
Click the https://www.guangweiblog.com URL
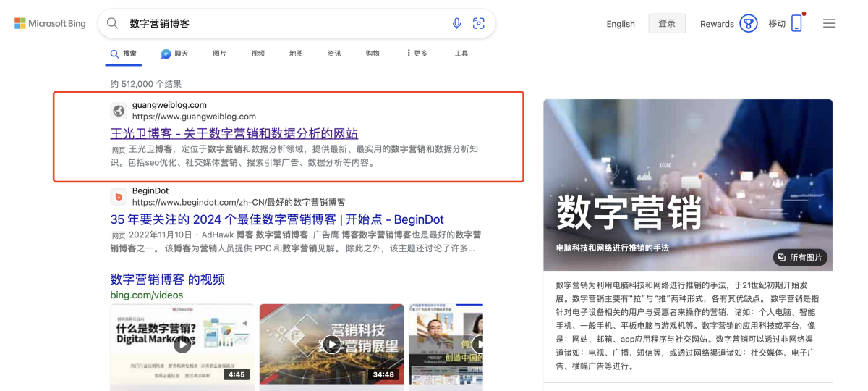[x=194, y=117]
